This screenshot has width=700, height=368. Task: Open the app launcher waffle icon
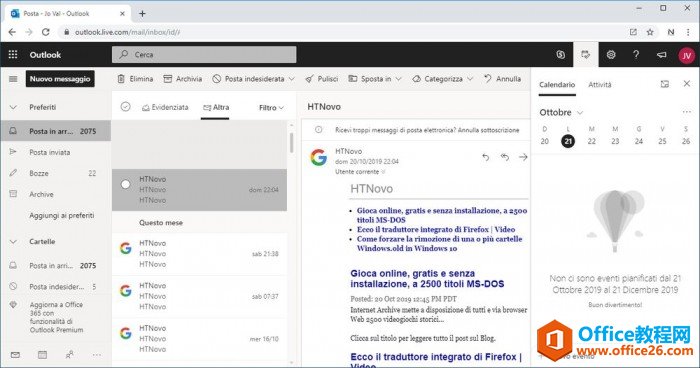tap(13, 54)
